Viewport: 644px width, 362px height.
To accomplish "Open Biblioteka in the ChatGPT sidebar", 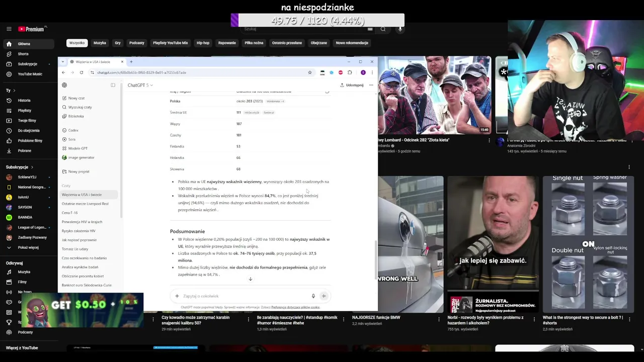I will pyautogui.click(x=76, y=116).
